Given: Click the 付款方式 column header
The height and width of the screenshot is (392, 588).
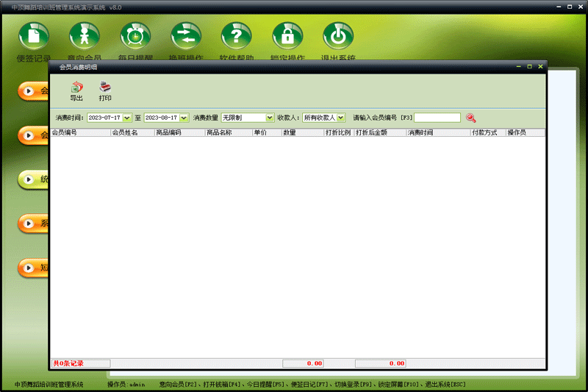Looking at the screenshot, I should coord(488,132).
